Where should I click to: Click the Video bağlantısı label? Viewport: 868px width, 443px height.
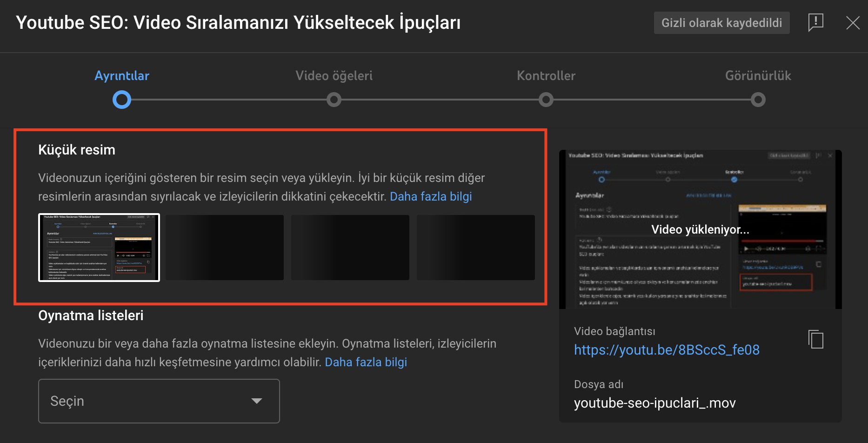coord(614,331)
